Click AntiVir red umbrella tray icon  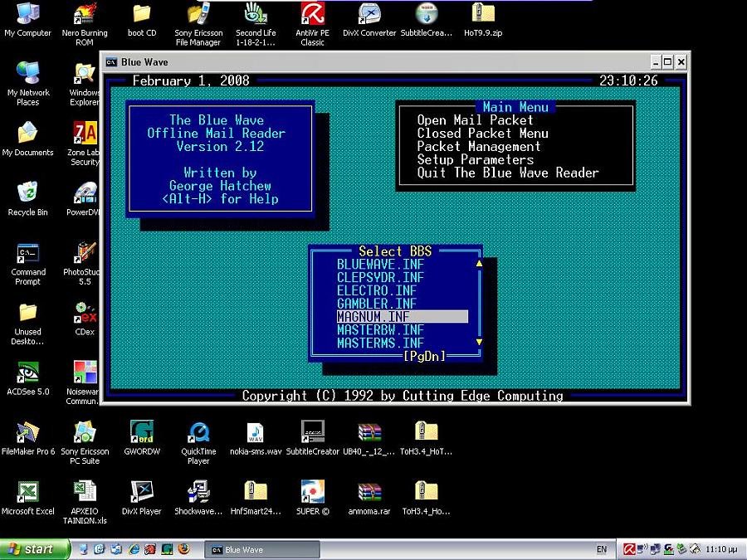pos(629,549)
